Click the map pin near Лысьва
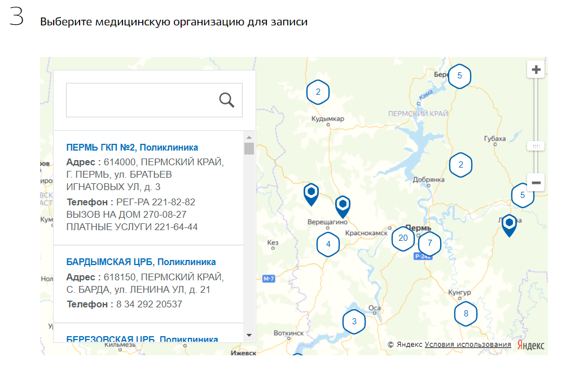The width and height of the screenshot is (588, 370). (509, 224)
